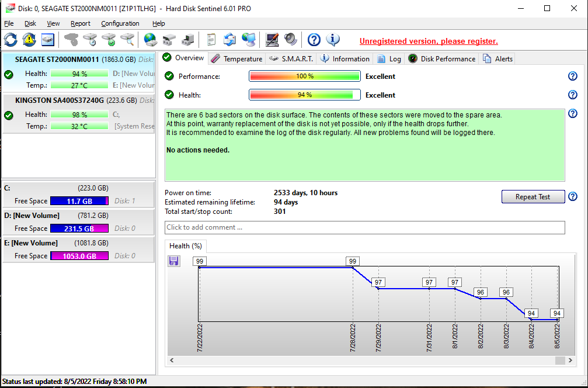This screenshot has height=388, width=588.
Task: Click the comment input field
Action: (364, 227)
